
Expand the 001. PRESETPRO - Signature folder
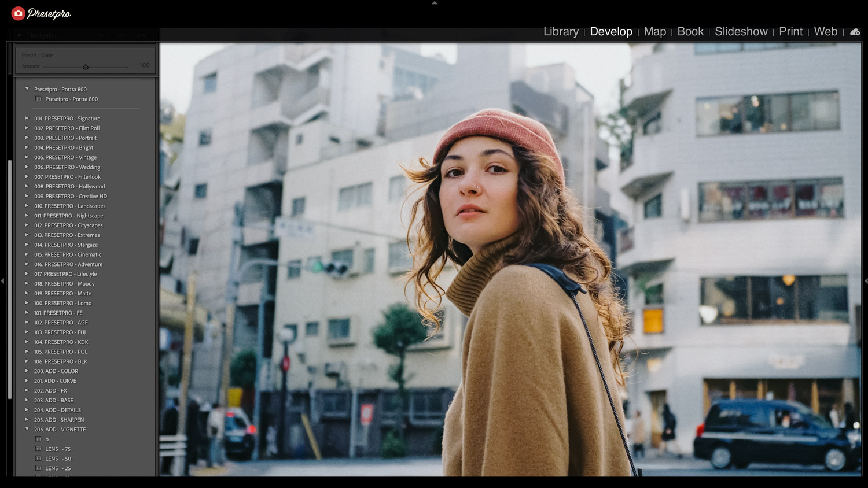(27, 118)
